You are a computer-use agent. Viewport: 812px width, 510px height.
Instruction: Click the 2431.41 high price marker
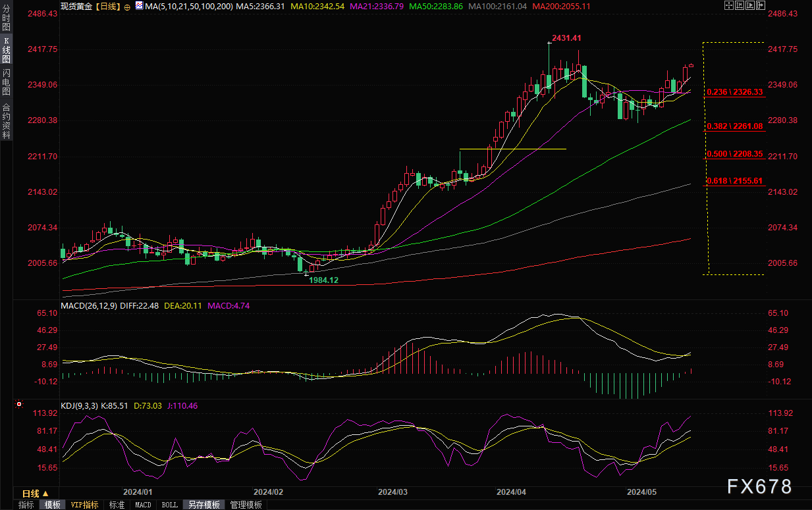(x=567, y=38)
